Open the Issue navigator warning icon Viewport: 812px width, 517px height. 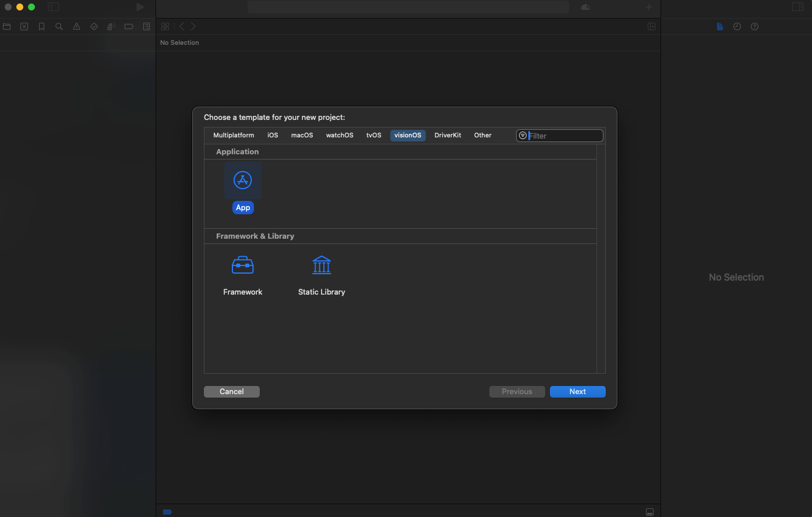click(x=76, y=27)
